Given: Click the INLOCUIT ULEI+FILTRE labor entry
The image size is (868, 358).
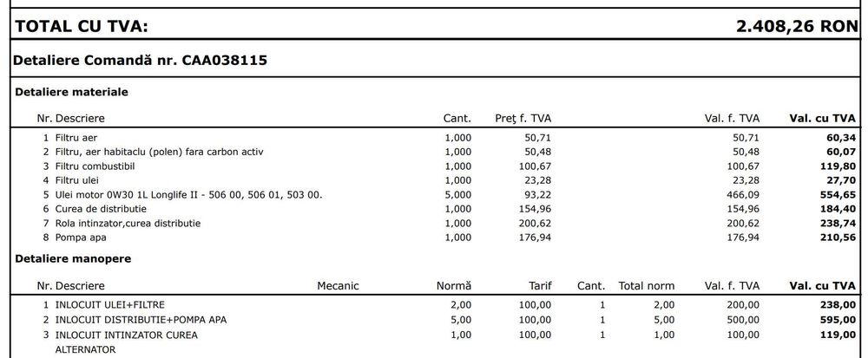Looking at the screenshot, I should tap(109, 305).
